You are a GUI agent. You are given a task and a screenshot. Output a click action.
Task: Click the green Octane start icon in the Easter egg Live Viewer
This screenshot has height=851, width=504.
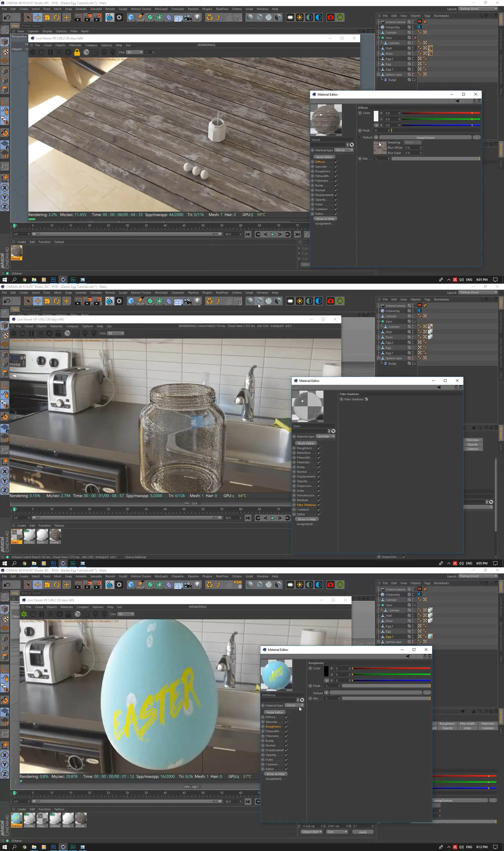(x=24, y=614)
